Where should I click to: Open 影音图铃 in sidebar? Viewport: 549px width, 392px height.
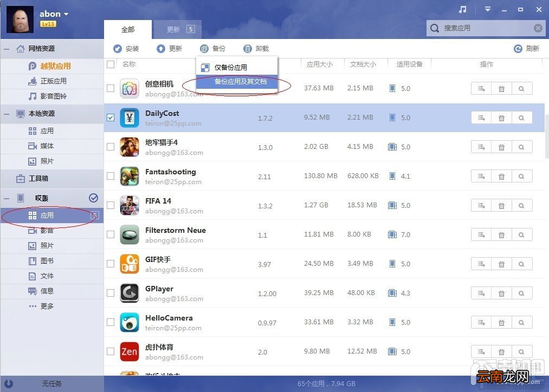tap(52, 96)
